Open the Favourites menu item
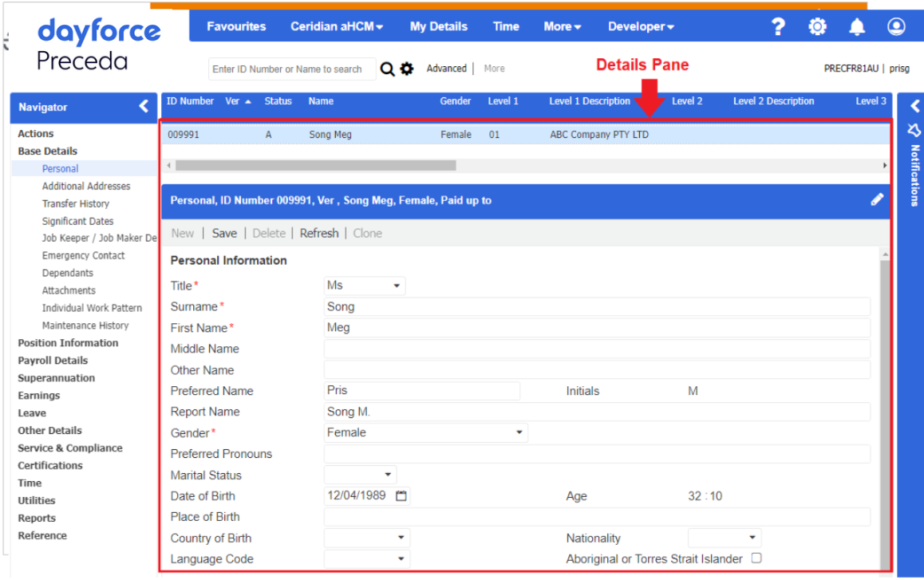 (236, 26)
